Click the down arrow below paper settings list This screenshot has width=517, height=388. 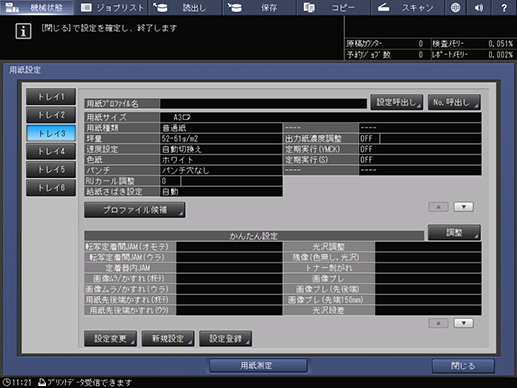pos(464,207)
